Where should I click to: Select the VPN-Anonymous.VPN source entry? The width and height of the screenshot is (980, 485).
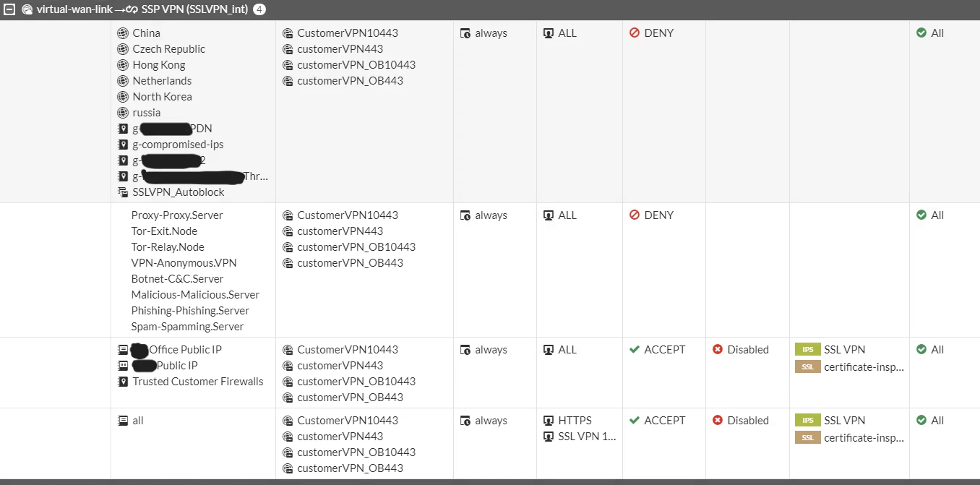pyautogui.click(x=184, y=263)
